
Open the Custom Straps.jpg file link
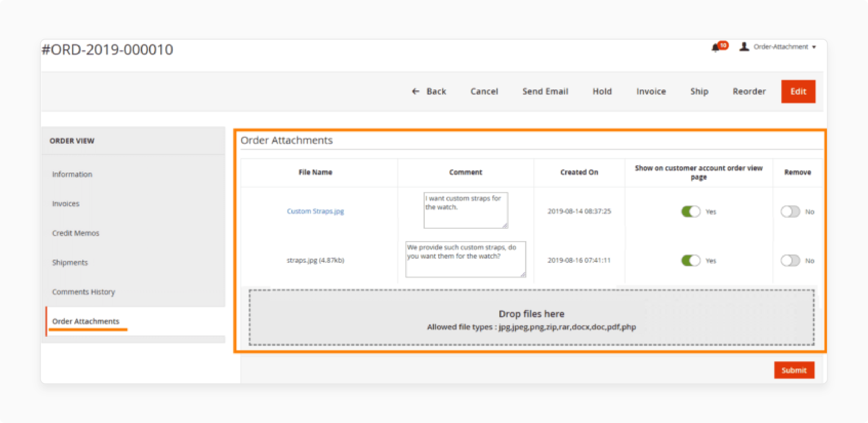click(x=315, y=211)
